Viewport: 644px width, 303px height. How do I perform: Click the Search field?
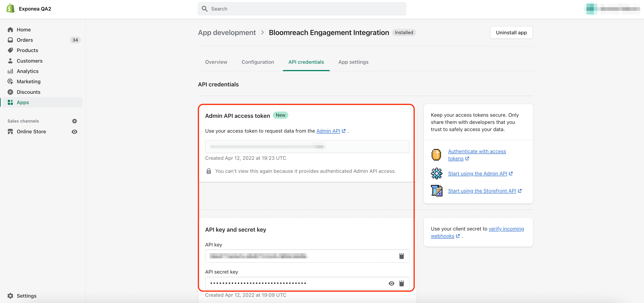coord(302,9)
